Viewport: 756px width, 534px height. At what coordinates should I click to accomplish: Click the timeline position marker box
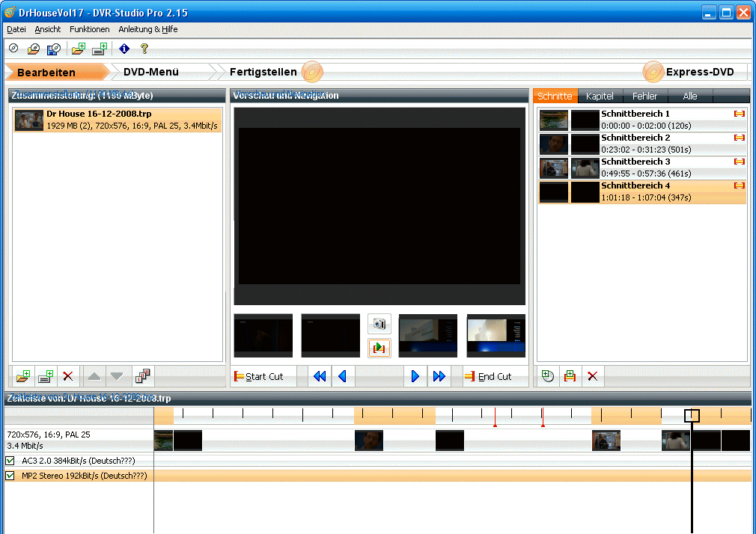click(692, 415)
